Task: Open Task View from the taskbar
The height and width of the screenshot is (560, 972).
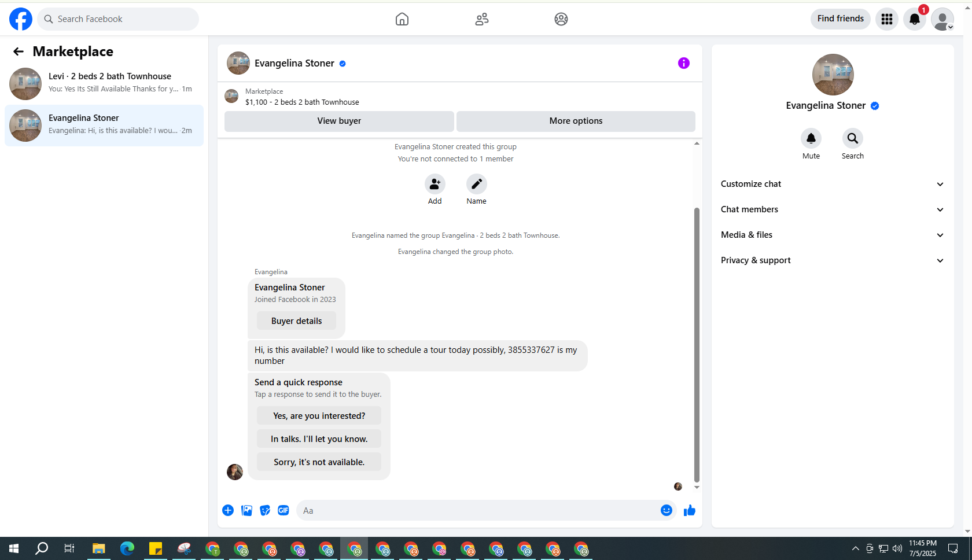Action: coord(69,548)
